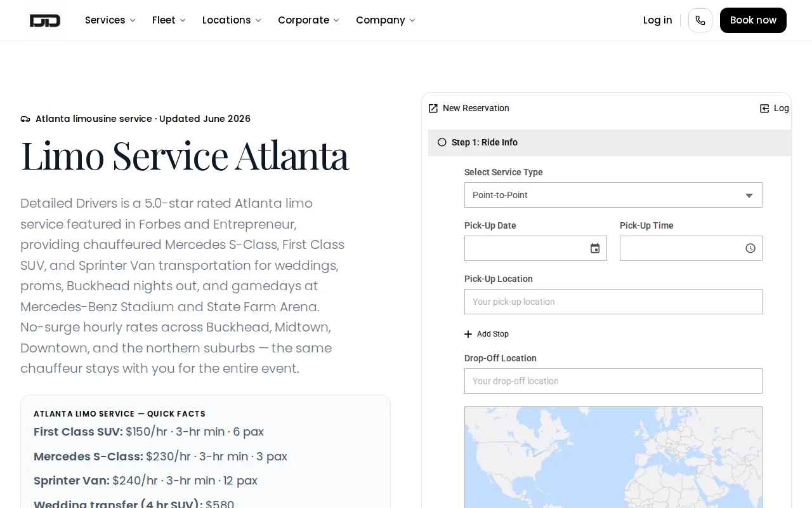Expand the Fleet menu
The height and width of the screenshot is (508, 812).
click(x=169, y=20)
